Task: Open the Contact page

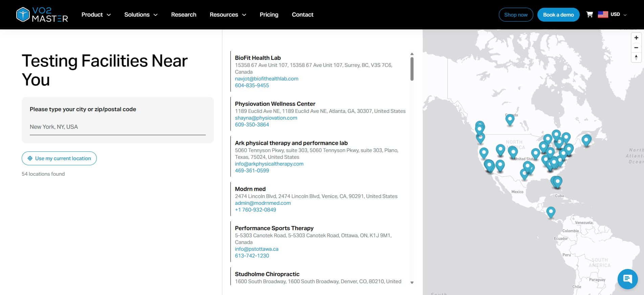Action: (303, 15)
